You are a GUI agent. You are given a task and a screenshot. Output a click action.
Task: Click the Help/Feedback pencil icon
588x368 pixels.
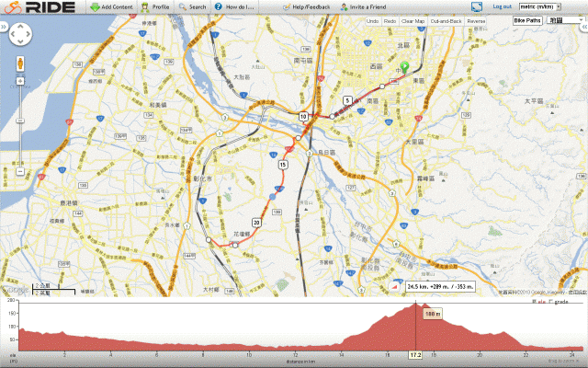pyautogui.click(x=287, y=6)
